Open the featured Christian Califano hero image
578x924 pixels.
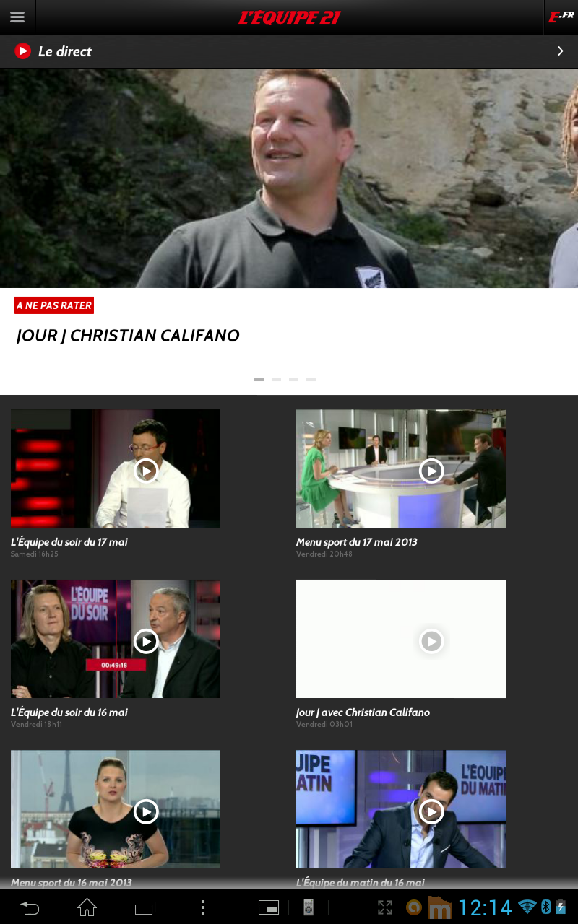tap(289, 178)
